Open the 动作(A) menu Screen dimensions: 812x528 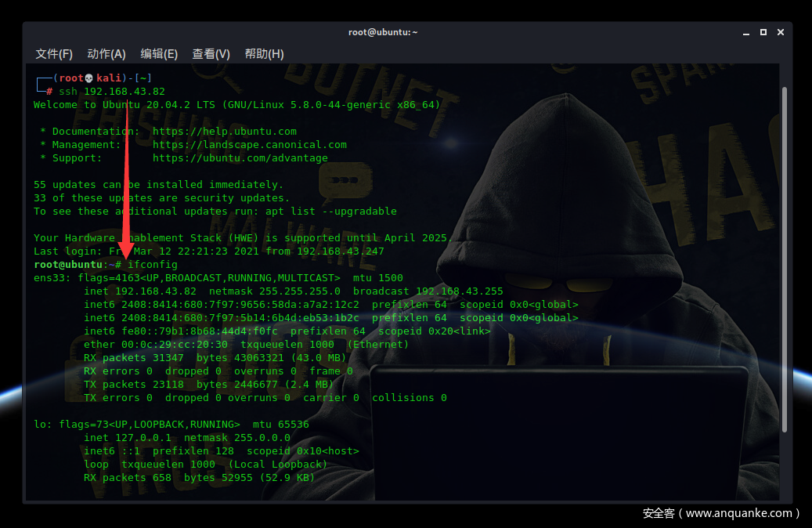click(x=106, y=54)
